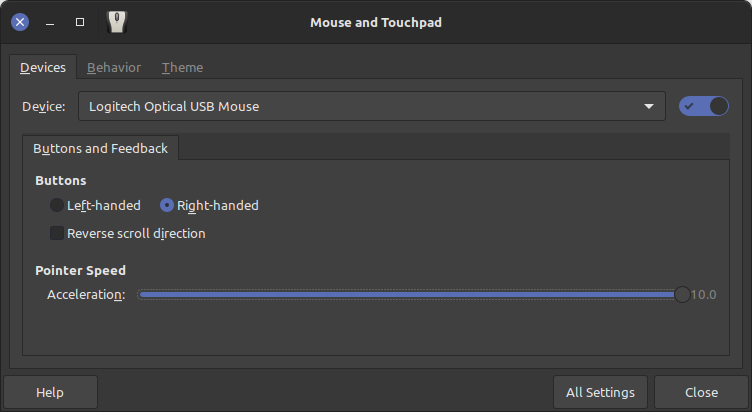Close the window with the X button

pyautogui.click(x=20, y=22)
